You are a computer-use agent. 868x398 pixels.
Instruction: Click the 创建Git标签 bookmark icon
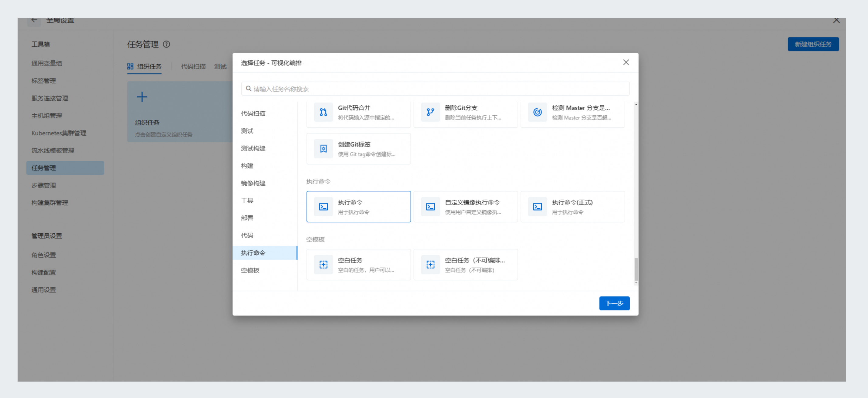[x=323, y=149]
